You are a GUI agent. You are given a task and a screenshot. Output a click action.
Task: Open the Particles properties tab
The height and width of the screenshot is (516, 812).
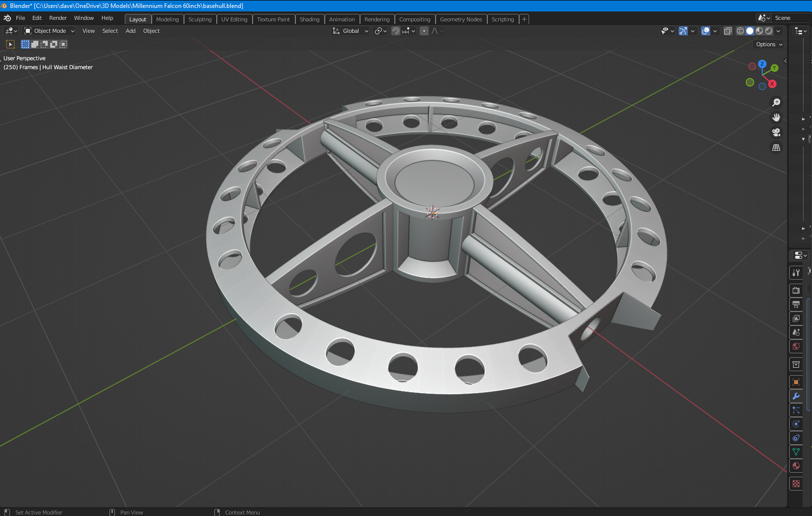(796, 410)
